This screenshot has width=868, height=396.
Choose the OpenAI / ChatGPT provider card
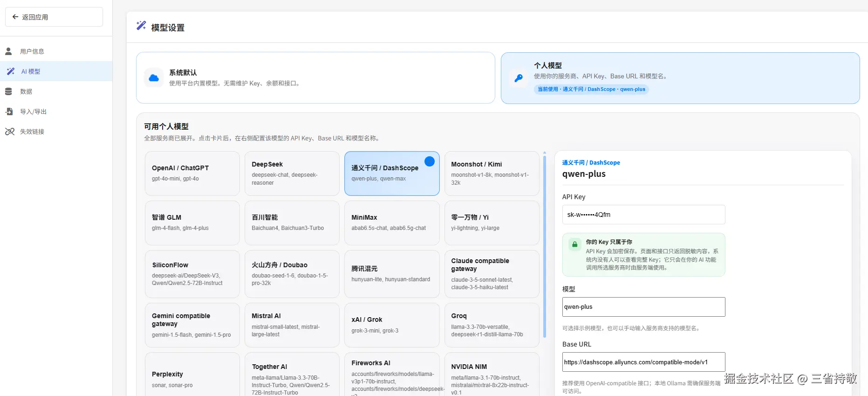[192, 174]
